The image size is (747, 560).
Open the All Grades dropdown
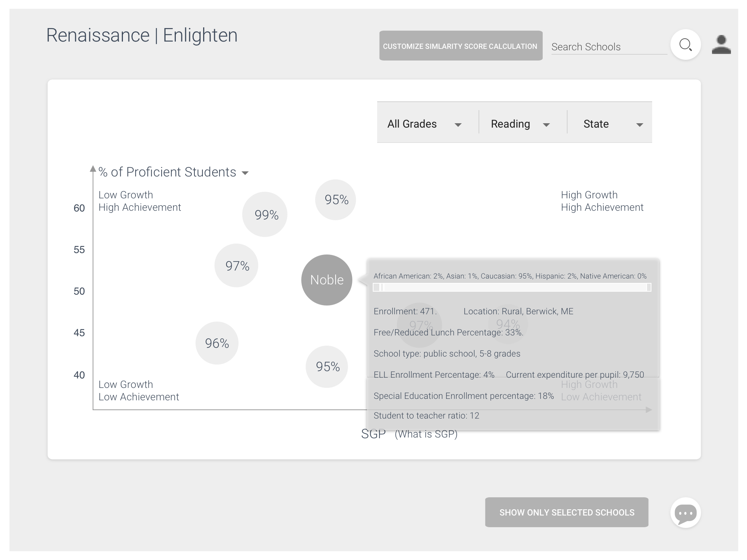point(425,124)
